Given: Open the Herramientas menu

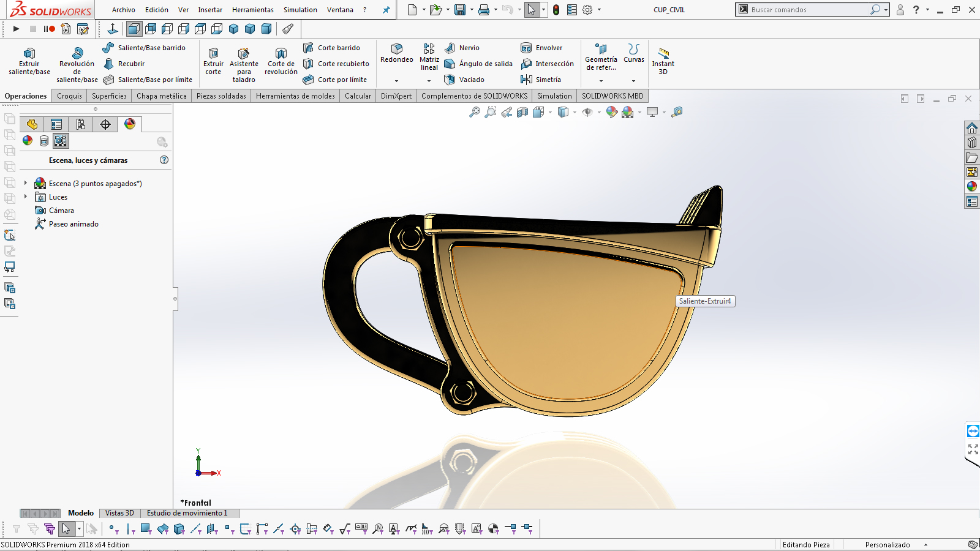Looking at the screenshot, I should click(x=252, y=10).
